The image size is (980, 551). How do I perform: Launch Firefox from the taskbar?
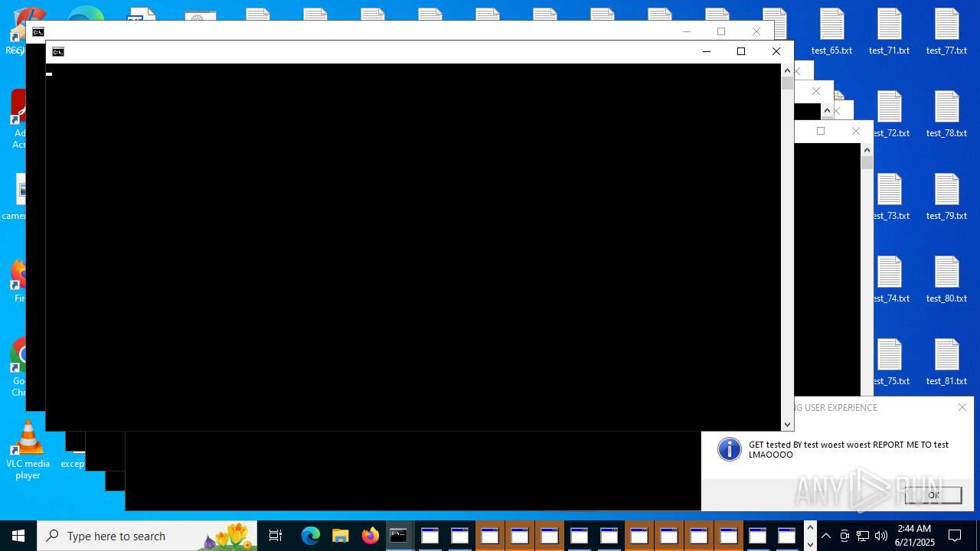click(x=371, y=536)
